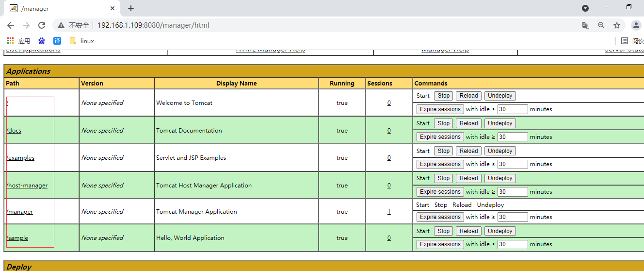Open the /sample path link
644x271 pixels.
[17, 238]
